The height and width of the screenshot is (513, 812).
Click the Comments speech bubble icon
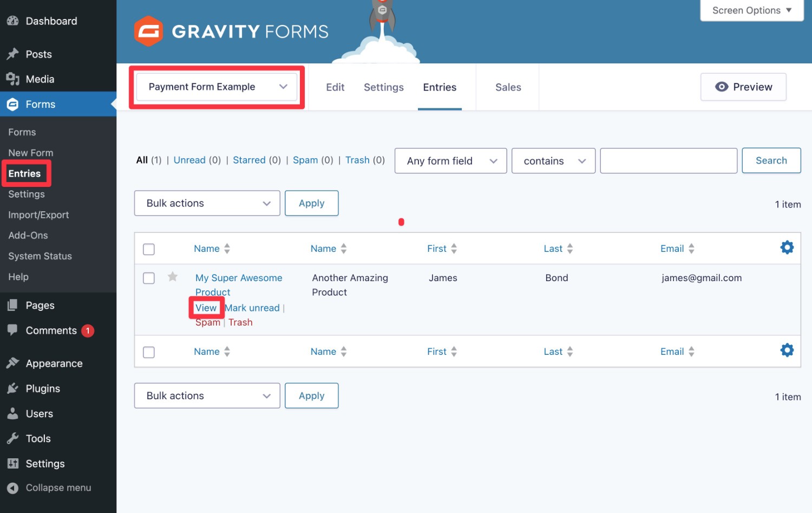(x=12, y=330)
